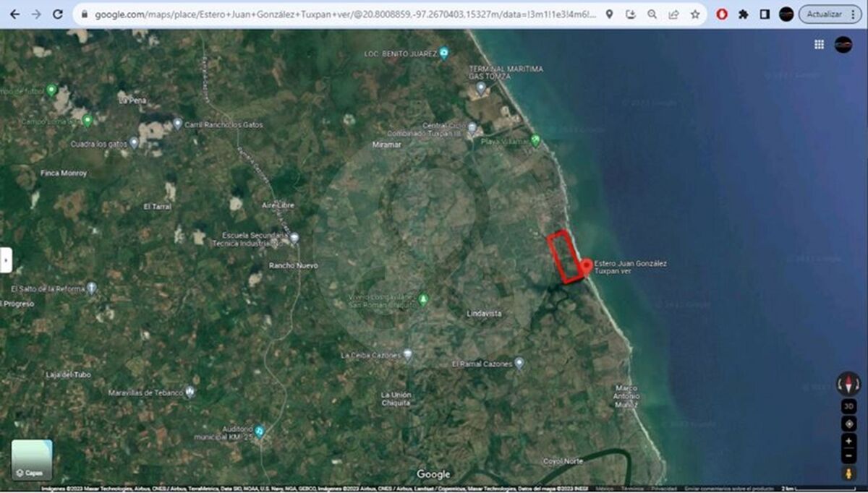Bookmark this page with the star icon

(695, 14)
